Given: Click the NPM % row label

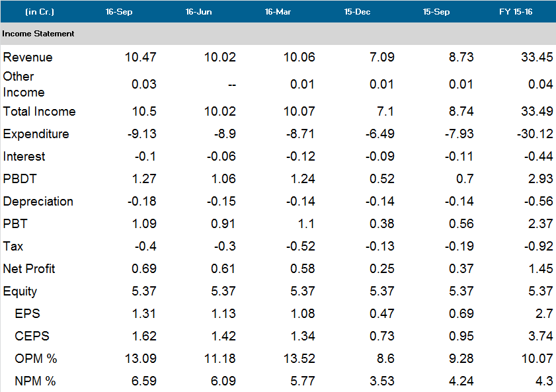Looking at the screenshot, I should [35, 381].
